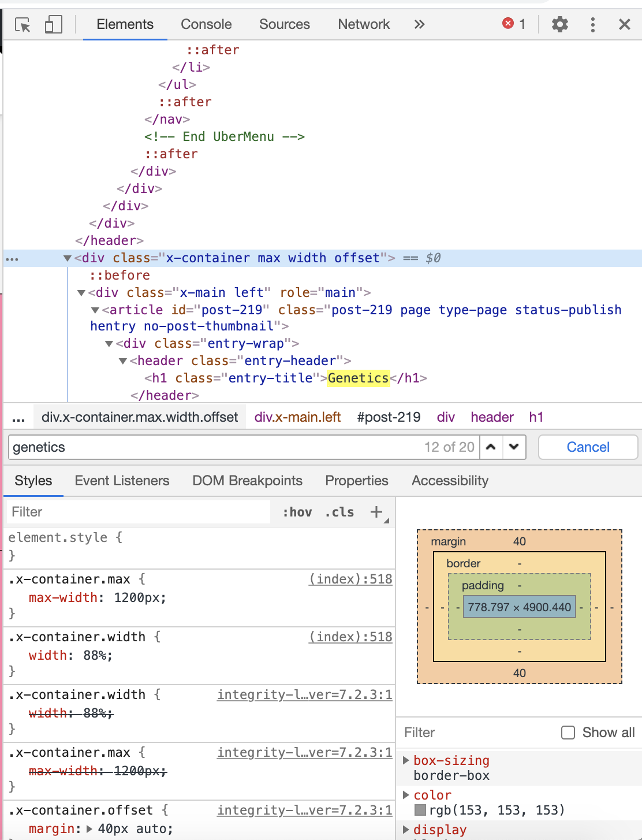Open DOM Breakpoints subtab
642x840 pixels.
coord(248,481)
